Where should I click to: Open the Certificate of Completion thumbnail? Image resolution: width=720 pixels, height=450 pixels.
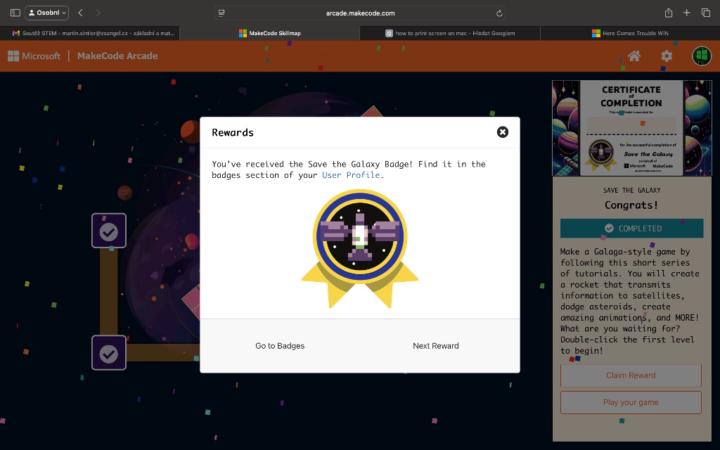(x=632, y=128)
